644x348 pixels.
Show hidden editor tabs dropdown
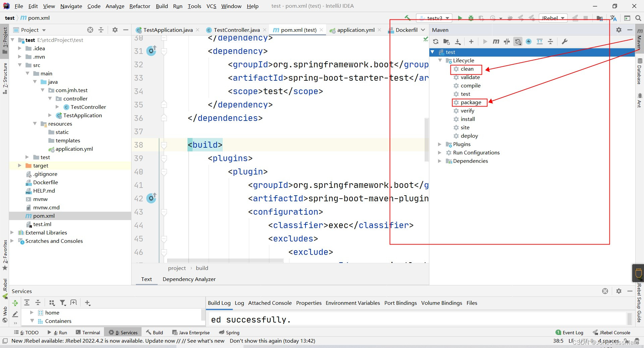[423, 30]
